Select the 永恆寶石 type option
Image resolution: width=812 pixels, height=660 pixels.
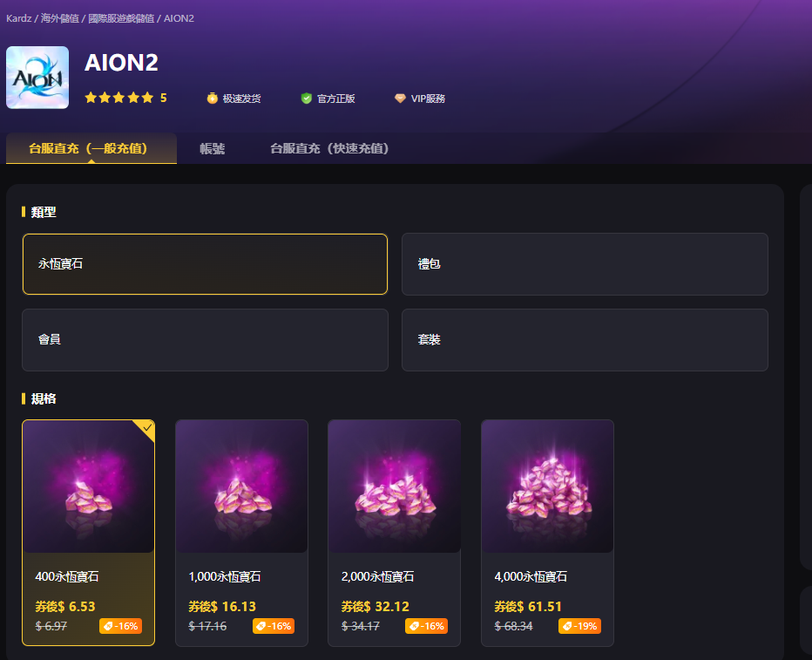coord(205,264)
